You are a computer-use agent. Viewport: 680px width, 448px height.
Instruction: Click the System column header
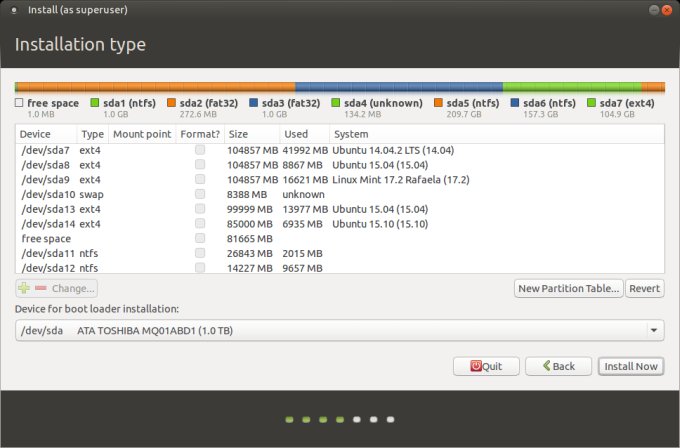point(497,134)
